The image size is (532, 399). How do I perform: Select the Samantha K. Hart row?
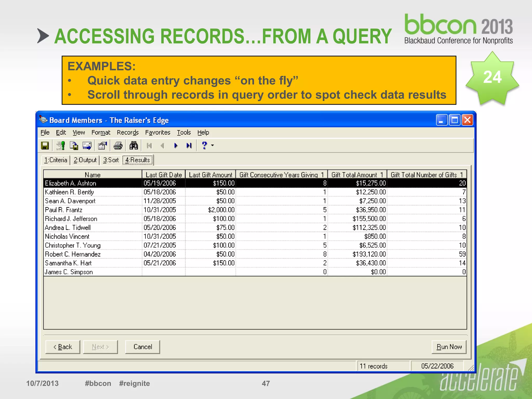[255, 263]
